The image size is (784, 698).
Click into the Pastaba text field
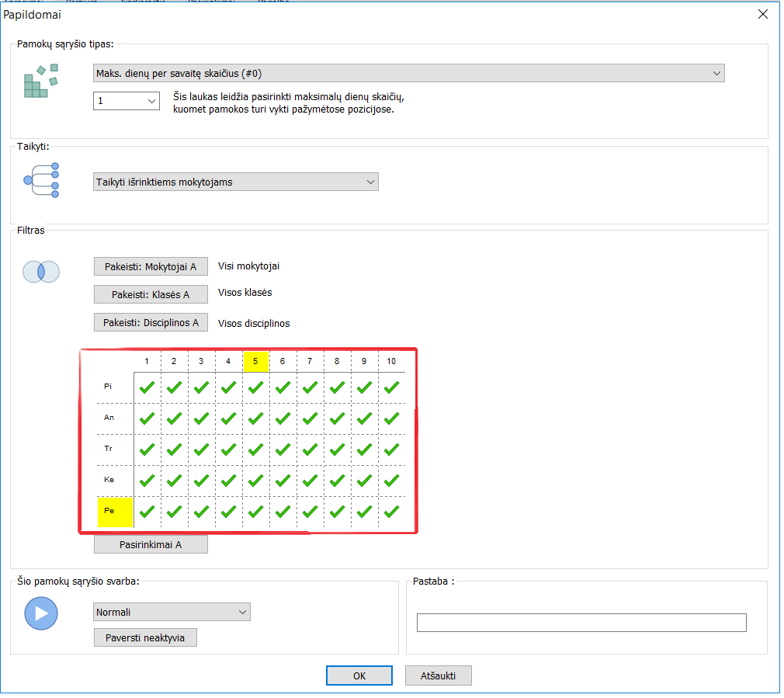click(581, 623)
